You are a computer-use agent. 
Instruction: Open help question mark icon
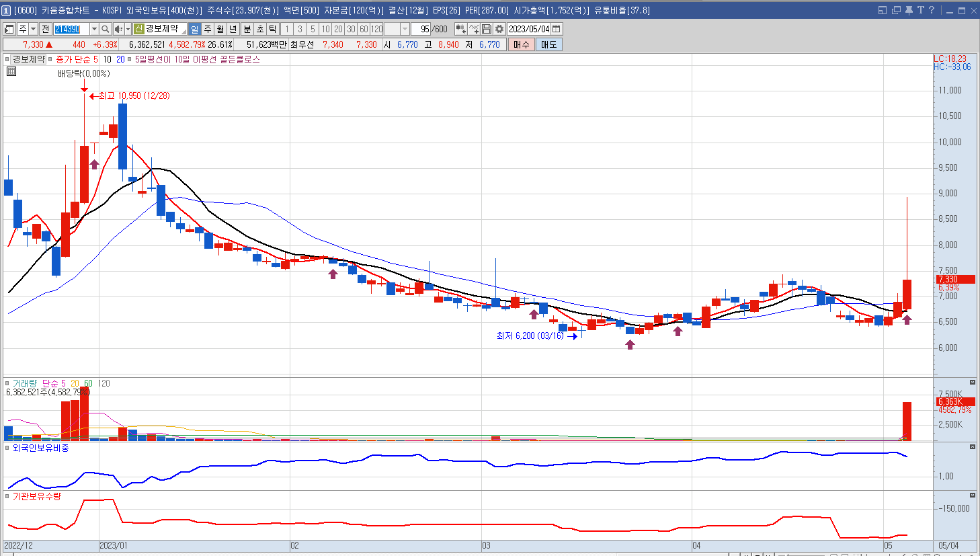click(932, 10)
